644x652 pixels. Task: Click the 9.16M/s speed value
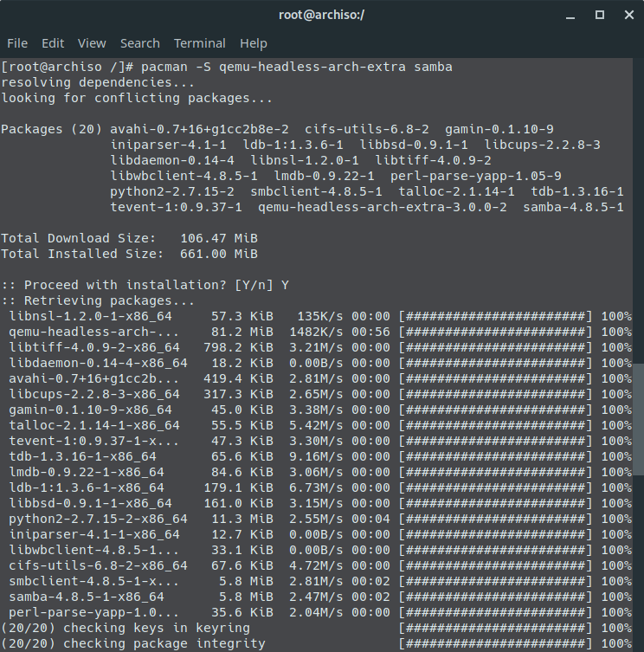coord(316,456)
